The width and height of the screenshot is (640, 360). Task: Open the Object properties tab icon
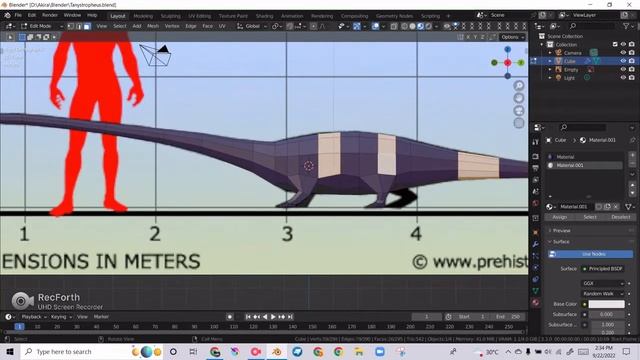tap(536, 233)
